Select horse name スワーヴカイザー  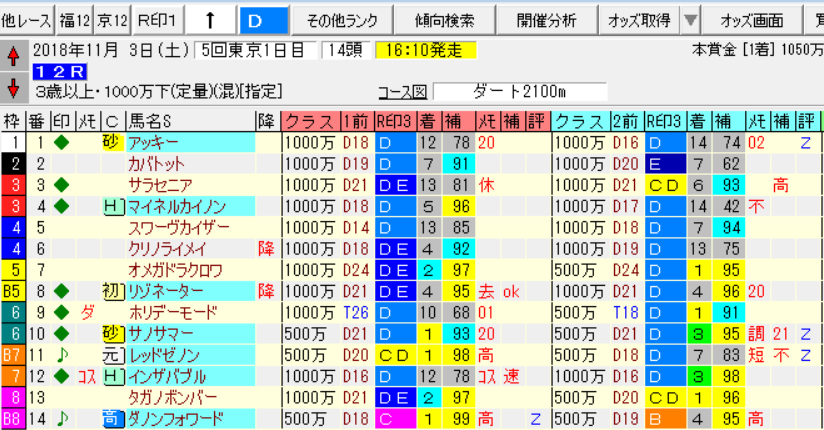point(179,228)
